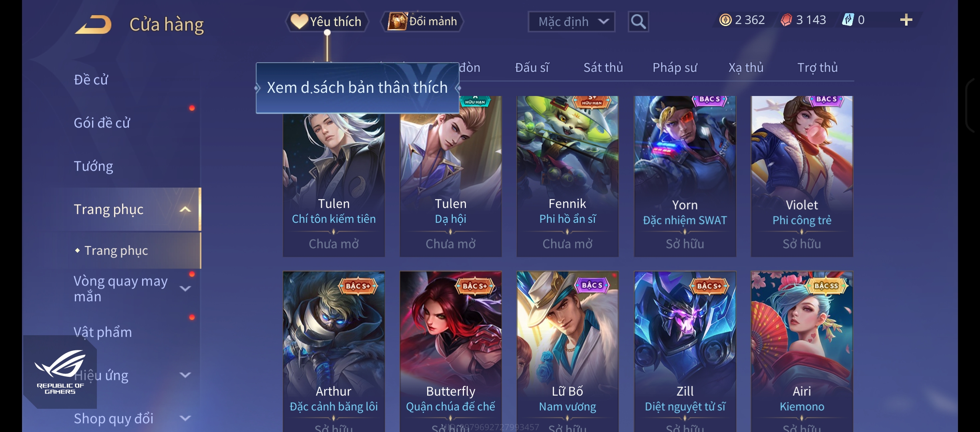
Task: Open the search magnifier icon
Action: [638, 22]
